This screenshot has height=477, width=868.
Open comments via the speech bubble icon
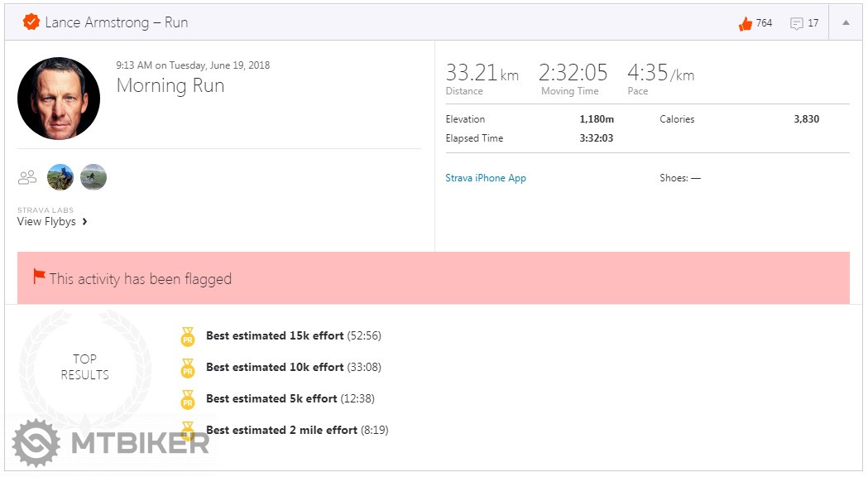[797, 23]
